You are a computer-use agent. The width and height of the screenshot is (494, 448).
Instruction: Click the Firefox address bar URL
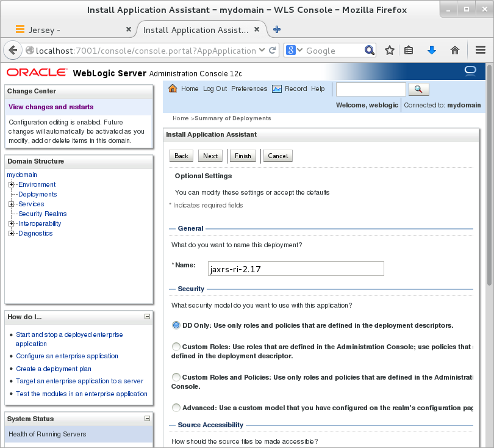tap(146, 51)
